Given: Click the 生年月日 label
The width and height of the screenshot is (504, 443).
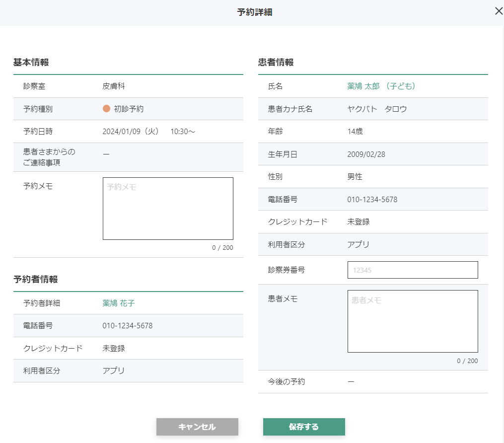Looking at the screenshot, I should 282,154.
